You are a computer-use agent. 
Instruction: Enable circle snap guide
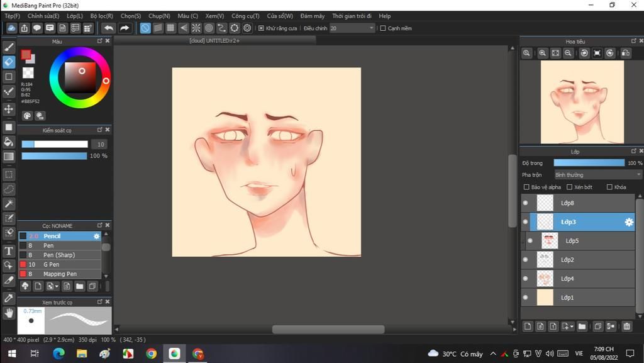pyautogui.click(x=209, y=28)
